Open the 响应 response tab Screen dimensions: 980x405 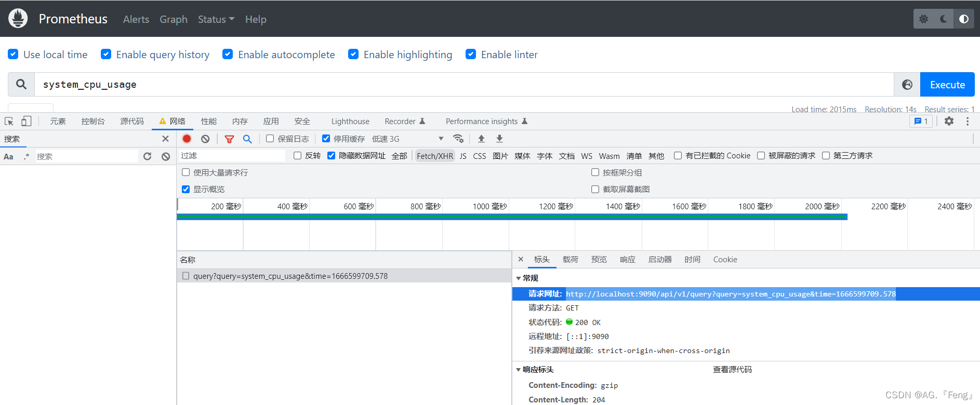[627, 259]
